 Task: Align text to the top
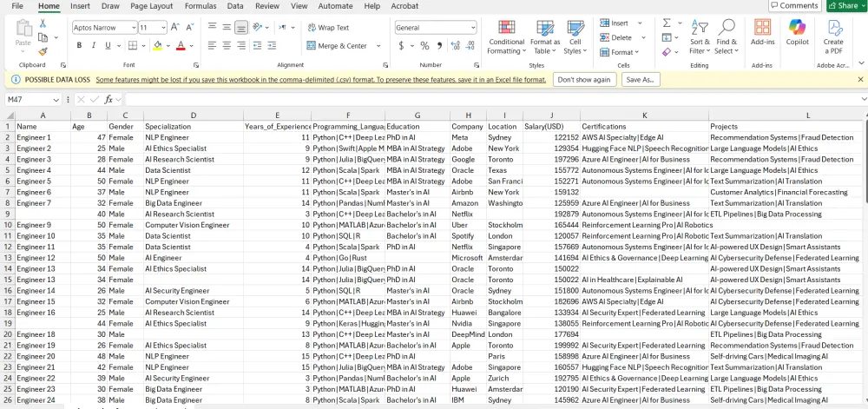pos(212,27)
